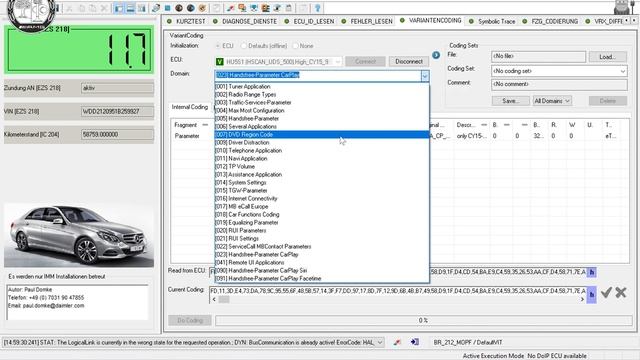Click the VIN [EZS 218] value field
Image resolution: width=640 pixels, height=360 pixels.
click(117, 111)
